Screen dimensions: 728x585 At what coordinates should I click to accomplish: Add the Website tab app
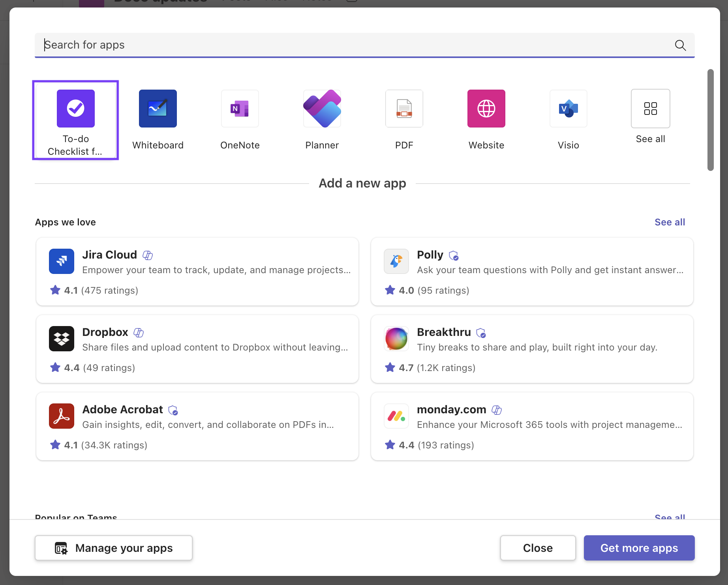tap(486, 109)
